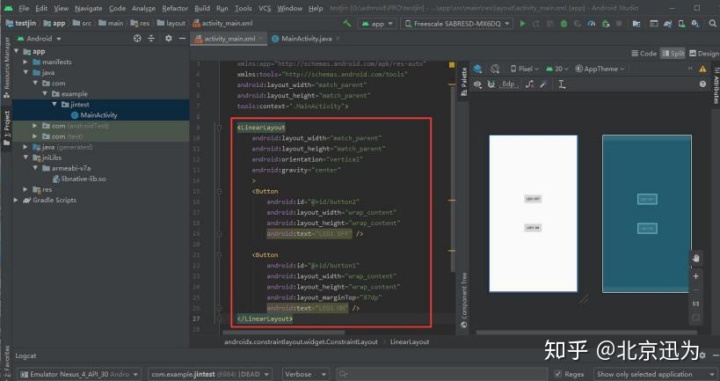This screenshot has height=381, width=720.
Task: Click the Select Design Surface layers icon
Action: point(478,69)
